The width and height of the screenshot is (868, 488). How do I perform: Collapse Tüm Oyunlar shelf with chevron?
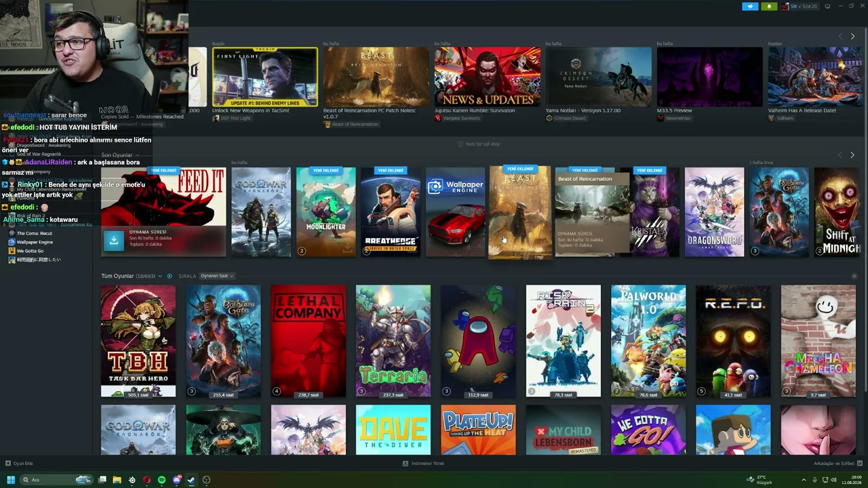854,276
